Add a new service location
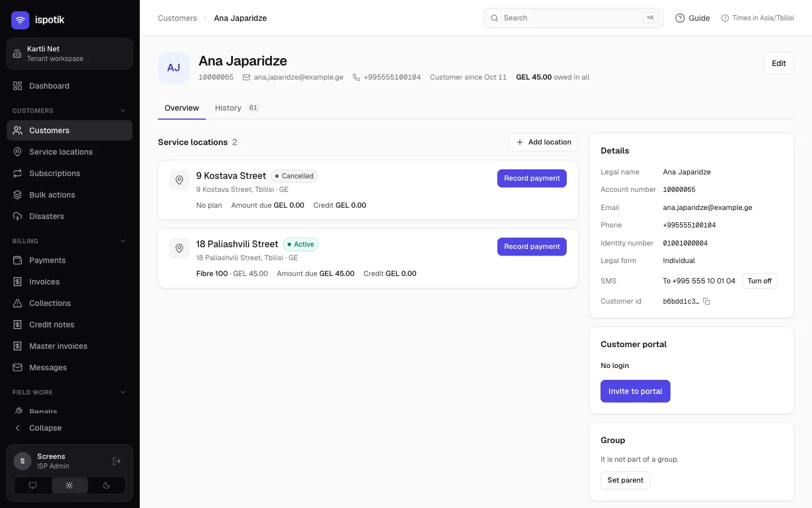The width and height of the screenshot is (812, 508). [x=544, y=142]
